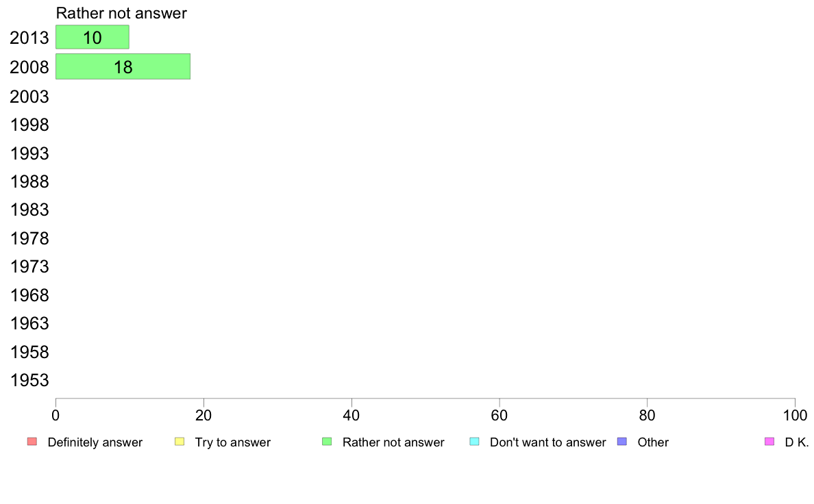Select the 2008 bar showing 18
Viewport: 814px width, 504px height.
[123, 66]
